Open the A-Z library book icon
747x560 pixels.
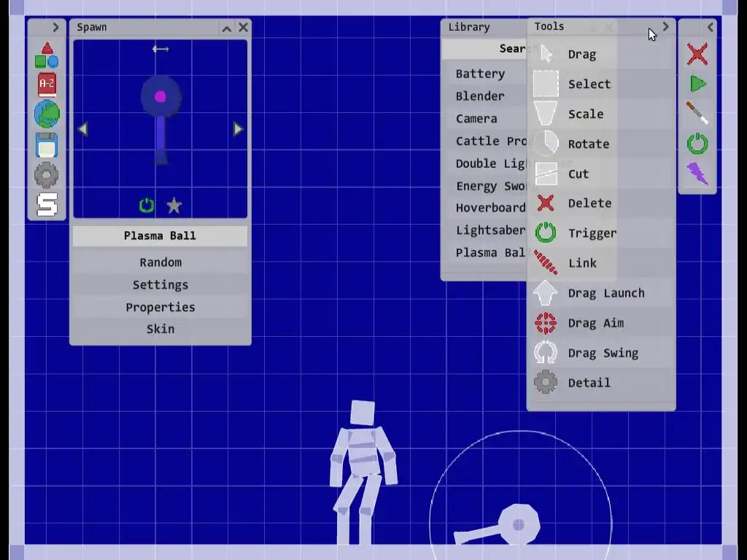(47, 85)
